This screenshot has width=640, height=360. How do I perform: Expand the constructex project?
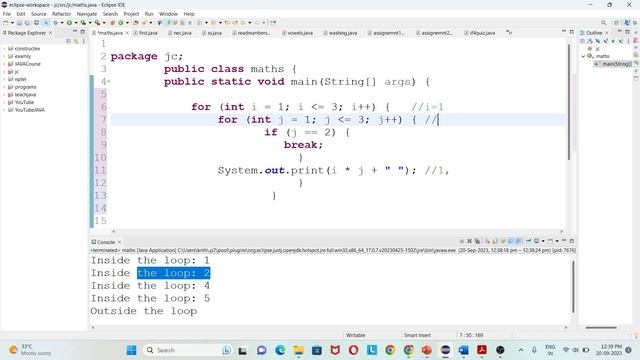click(x=4, y=49)
